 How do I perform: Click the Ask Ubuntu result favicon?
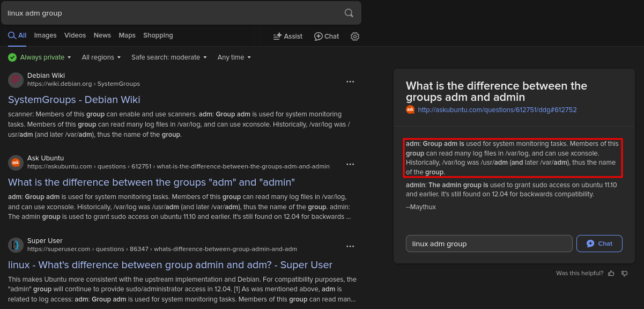click(16, 163)
